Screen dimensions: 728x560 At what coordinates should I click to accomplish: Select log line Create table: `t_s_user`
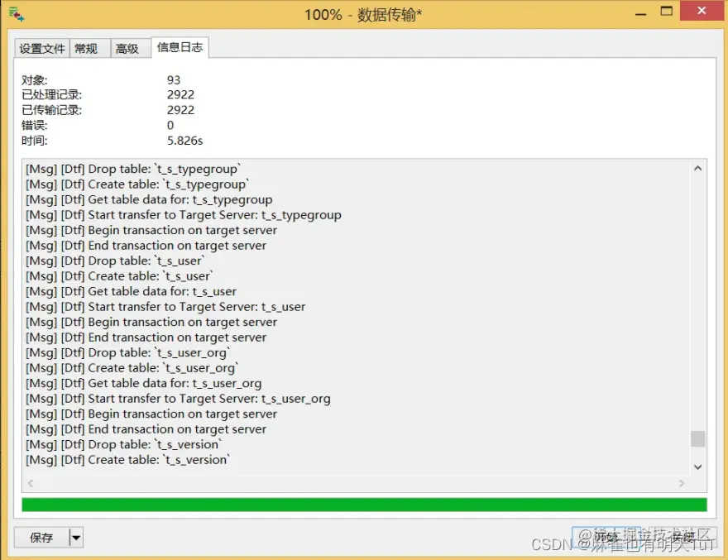tap(119, 276)
